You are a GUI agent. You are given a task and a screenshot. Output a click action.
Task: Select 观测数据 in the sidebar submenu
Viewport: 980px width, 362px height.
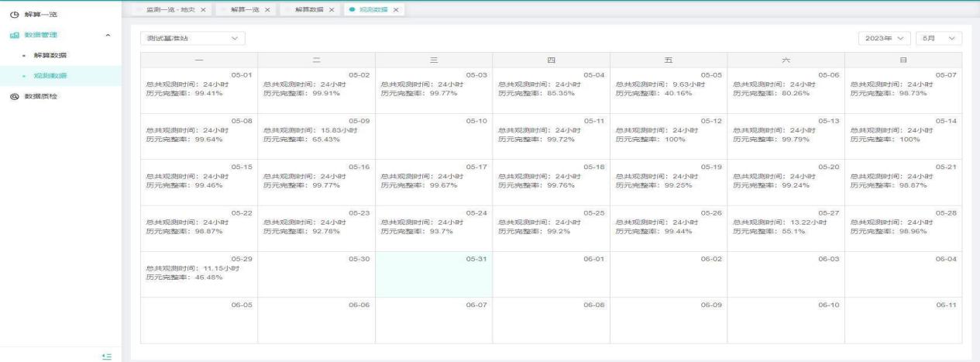click(49, 76)
